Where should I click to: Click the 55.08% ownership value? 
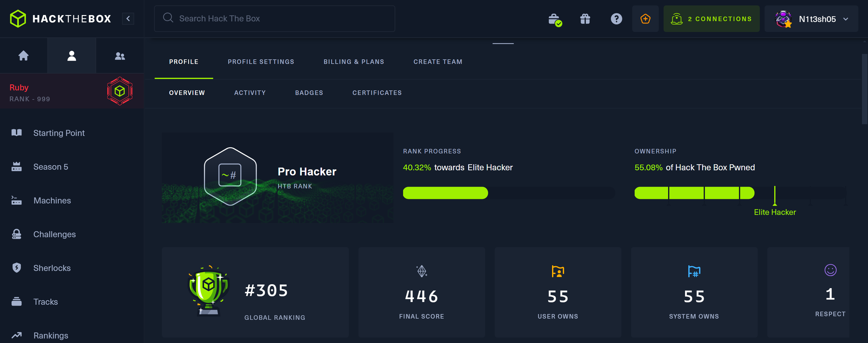[648, 168]
